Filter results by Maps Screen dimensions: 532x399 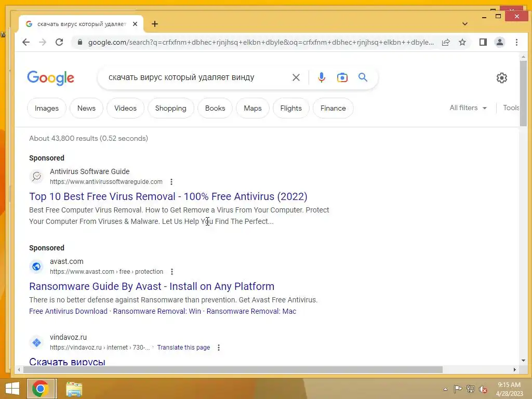(x=253, y=108)
